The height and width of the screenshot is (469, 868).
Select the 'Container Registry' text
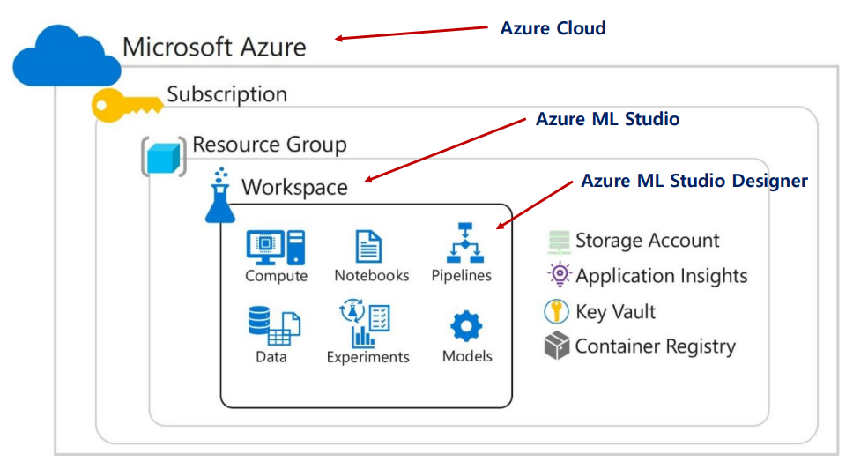click(x=656, y=346)
